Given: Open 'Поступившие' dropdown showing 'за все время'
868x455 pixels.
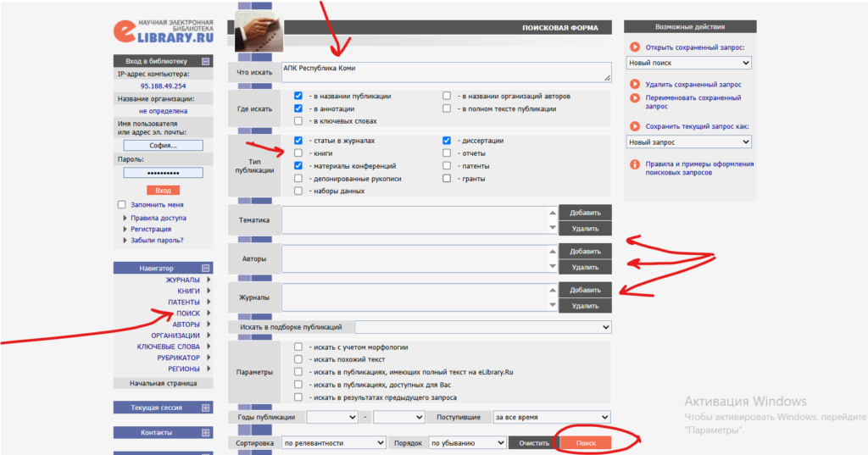Looking at the screenshot, I should (x=552, y=418).
